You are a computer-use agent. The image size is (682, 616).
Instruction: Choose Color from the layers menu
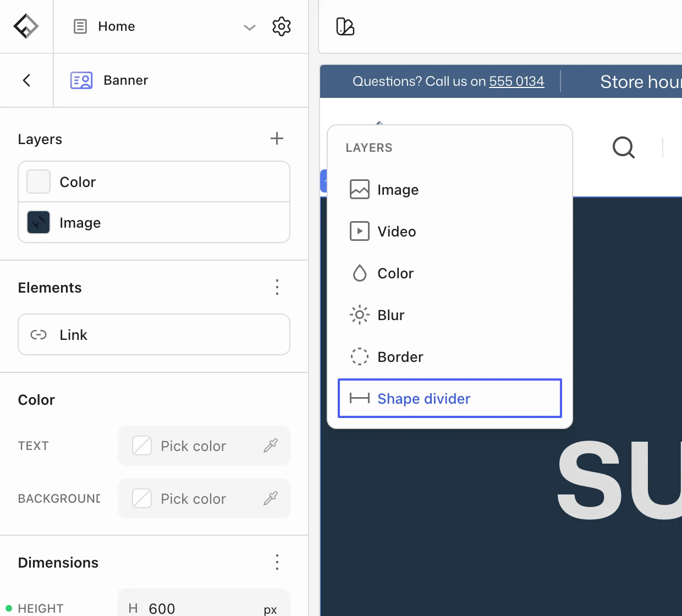[450, 273]
